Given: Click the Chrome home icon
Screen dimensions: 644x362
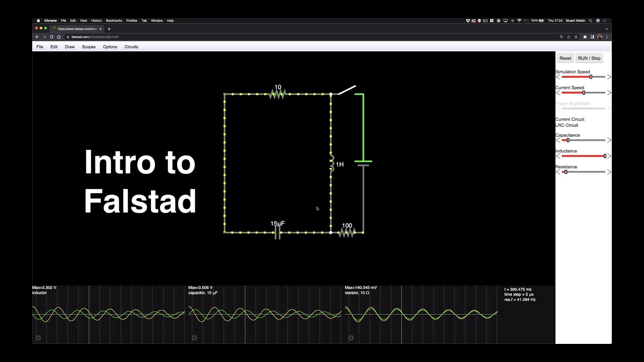Looking at the screenshot, I should click(x=58, y=37).
